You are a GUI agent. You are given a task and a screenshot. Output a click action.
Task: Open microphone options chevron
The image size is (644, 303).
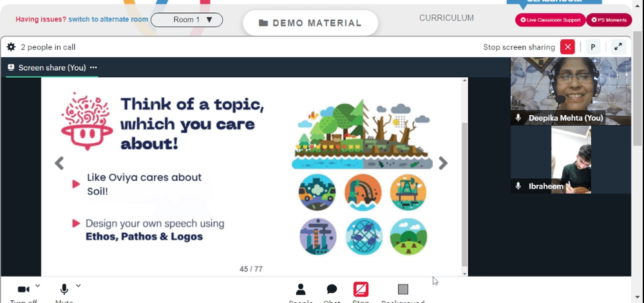point(79,286)
